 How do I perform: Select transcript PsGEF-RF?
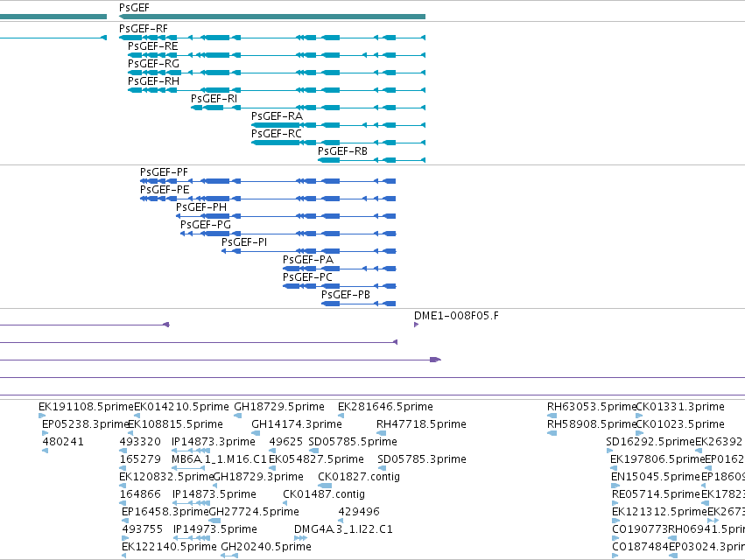pyautogui.click(x=143, y=29)
